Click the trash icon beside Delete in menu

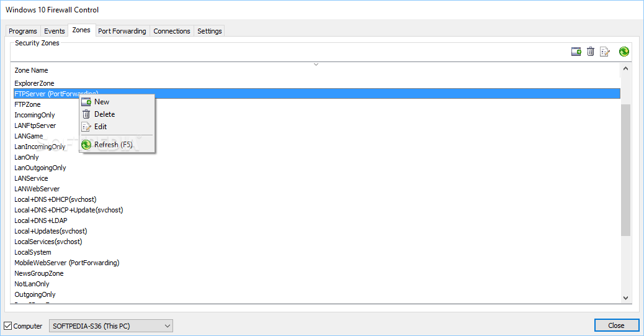86,114
